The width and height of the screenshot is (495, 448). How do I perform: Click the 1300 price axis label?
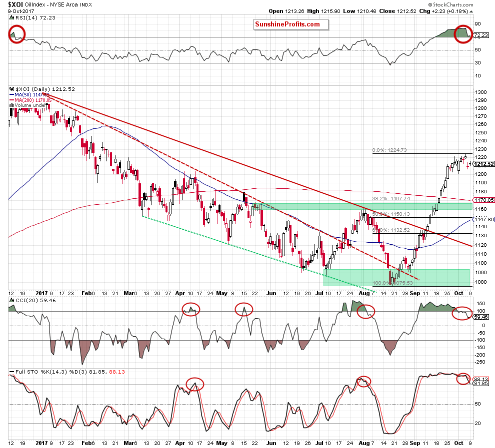[x=481, y=92]
